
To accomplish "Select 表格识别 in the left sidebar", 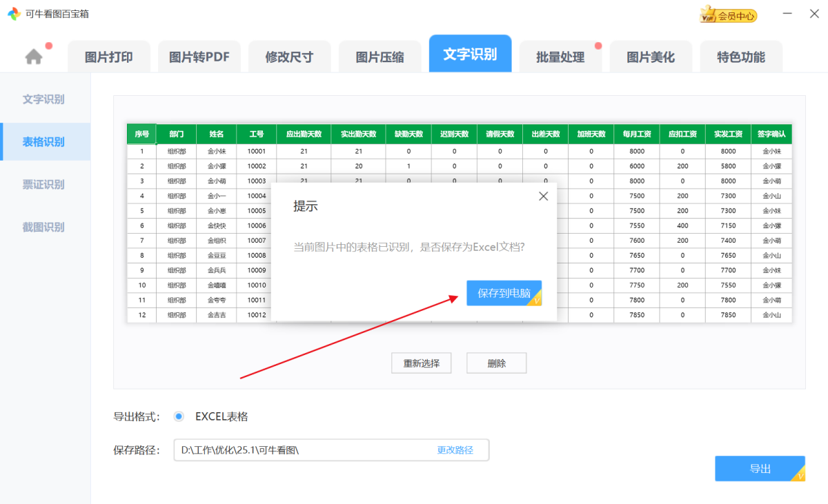I will click(45, 142).
